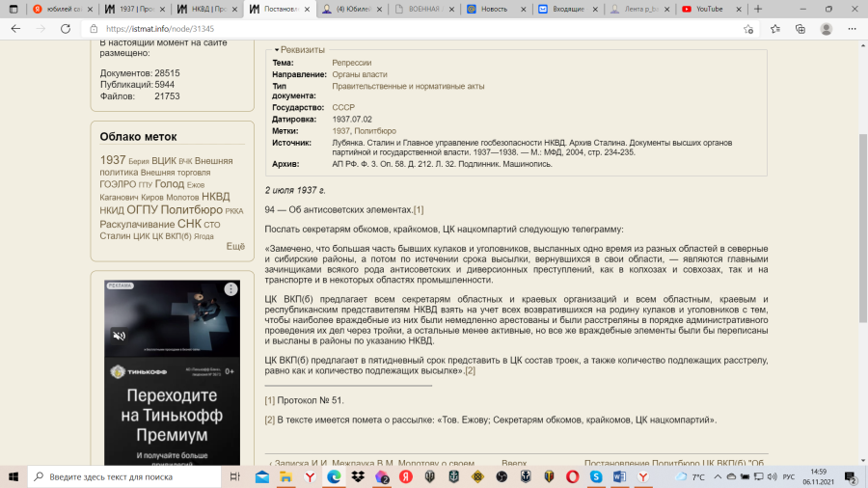Image resolution: width=868 pixels, height=488 pixels.
Task: Click the Windows search input field
Action: [124, 476]
